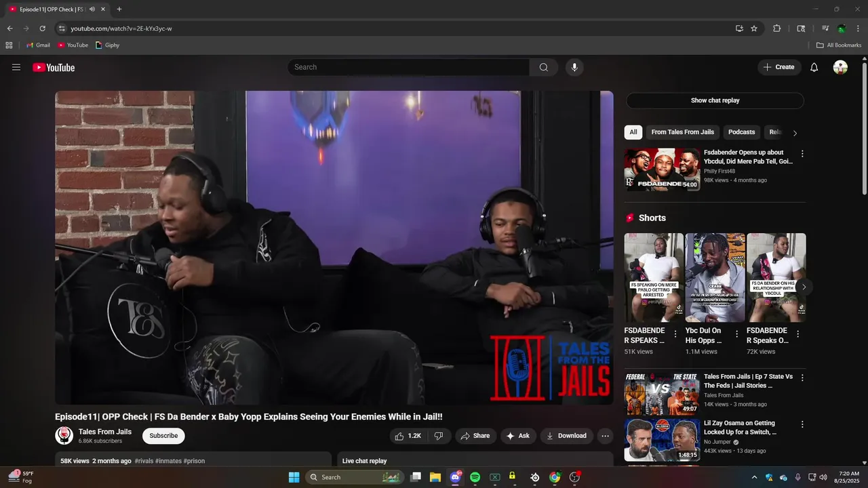Open the YouTube account avatar menu
The height and width of the screenshot is (488, 868).
click(840, 67)
